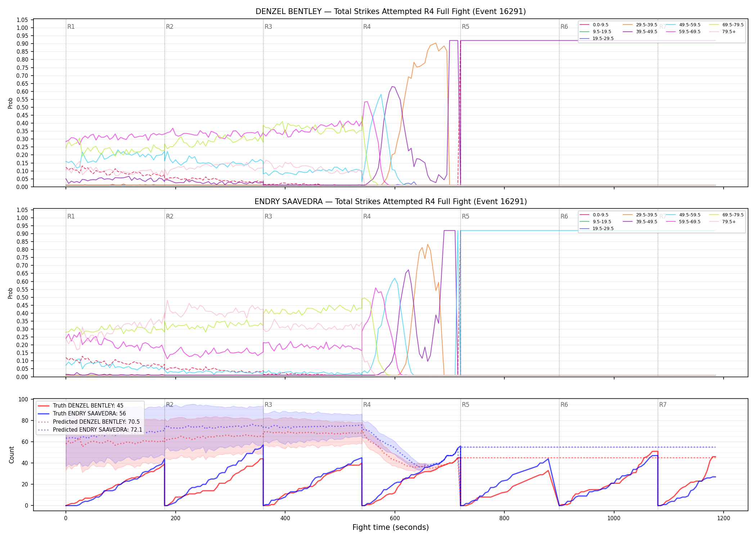Click the R6 round marker in Count chart

point(564,405)
